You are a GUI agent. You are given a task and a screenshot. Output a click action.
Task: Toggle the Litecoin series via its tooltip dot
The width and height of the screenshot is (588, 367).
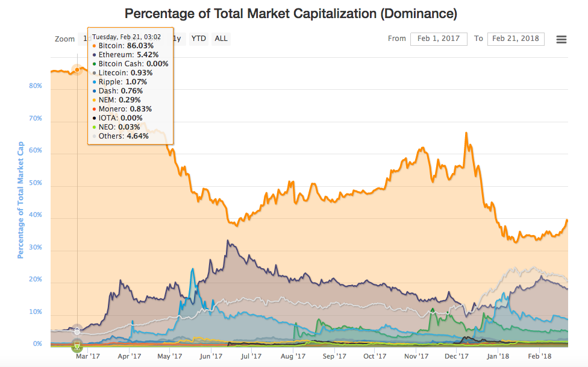[94, 72]
